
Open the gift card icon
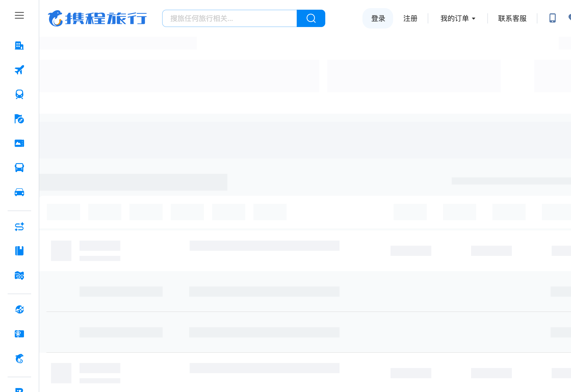19,334
